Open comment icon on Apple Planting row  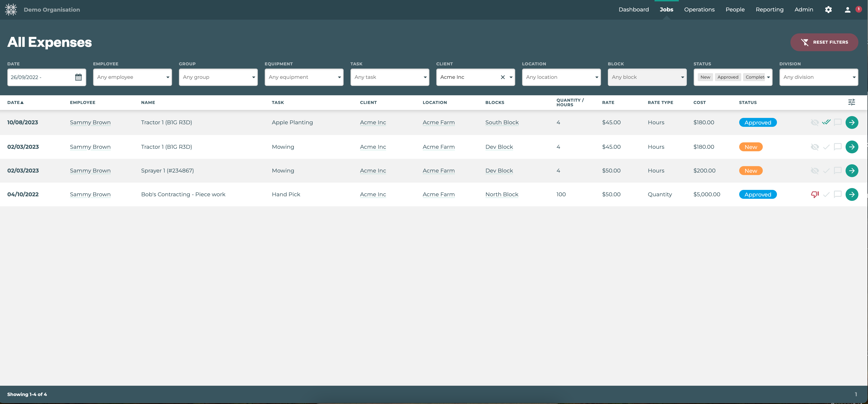[x=837, y=122]
